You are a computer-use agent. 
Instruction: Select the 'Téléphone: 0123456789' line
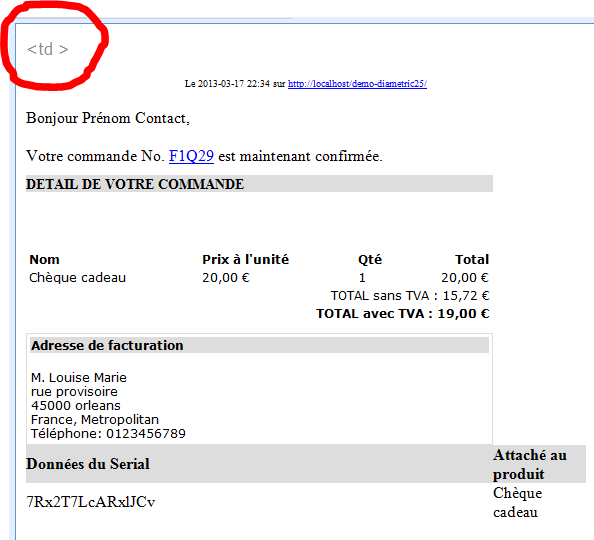[x=108, y=434]
